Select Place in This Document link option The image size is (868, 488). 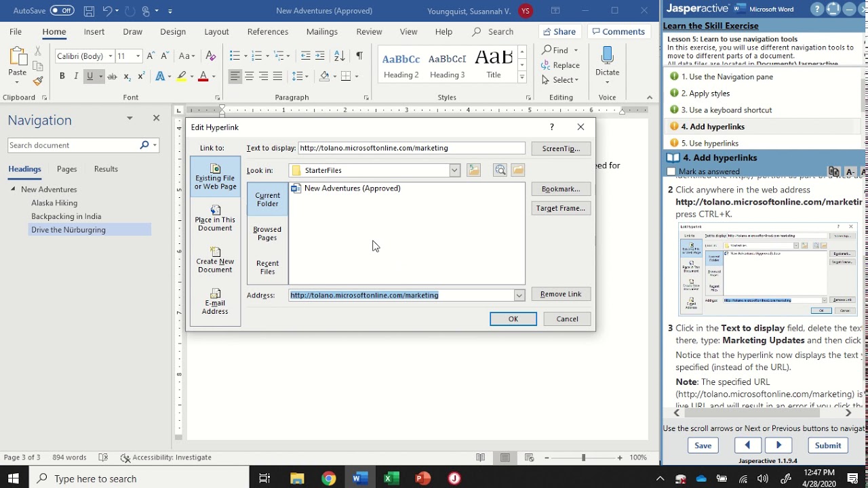215,218
